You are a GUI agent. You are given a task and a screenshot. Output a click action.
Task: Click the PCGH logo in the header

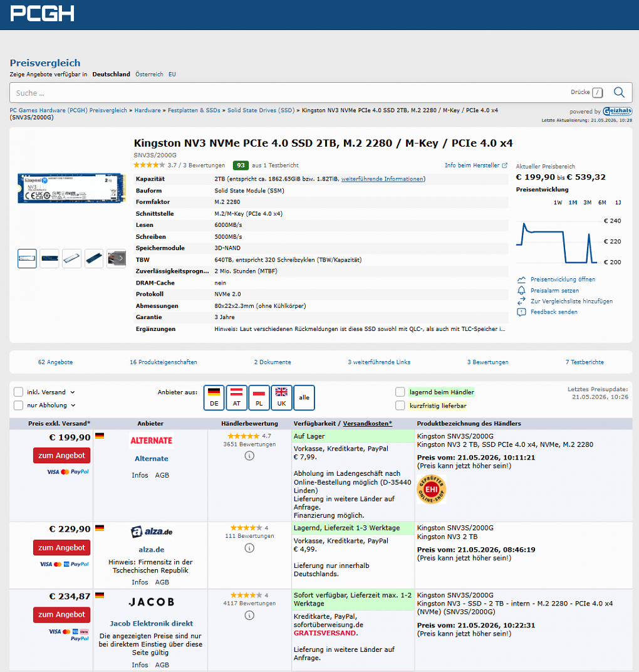tap(42, 13)
